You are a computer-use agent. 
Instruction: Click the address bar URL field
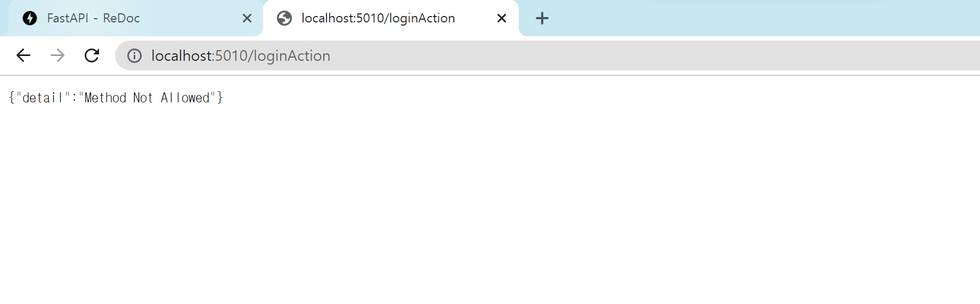click(x=548, y=55)
